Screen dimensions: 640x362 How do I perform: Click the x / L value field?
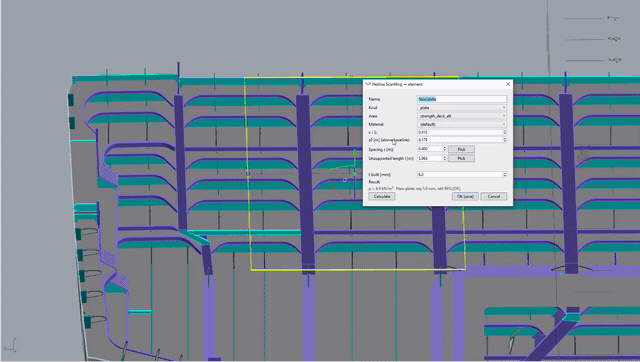pyautogui.click(x=460, y=132)
